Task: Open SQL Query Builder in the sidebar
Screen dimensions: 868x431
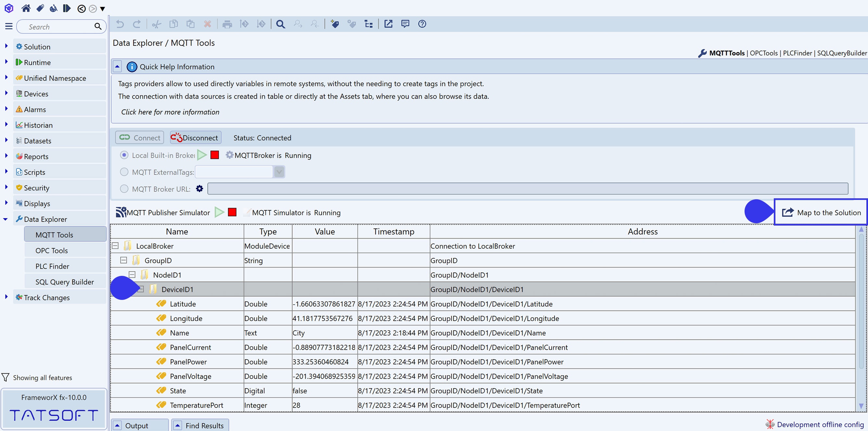Action: (x=65, y=282)
